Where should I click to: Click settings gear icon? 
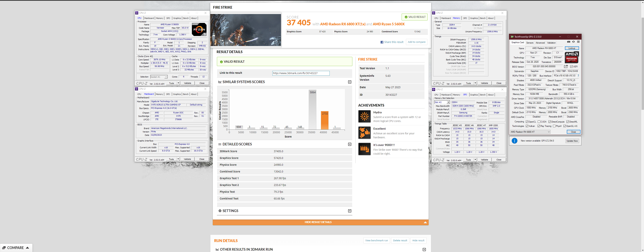pyautogui.click(x=220, y=211)
